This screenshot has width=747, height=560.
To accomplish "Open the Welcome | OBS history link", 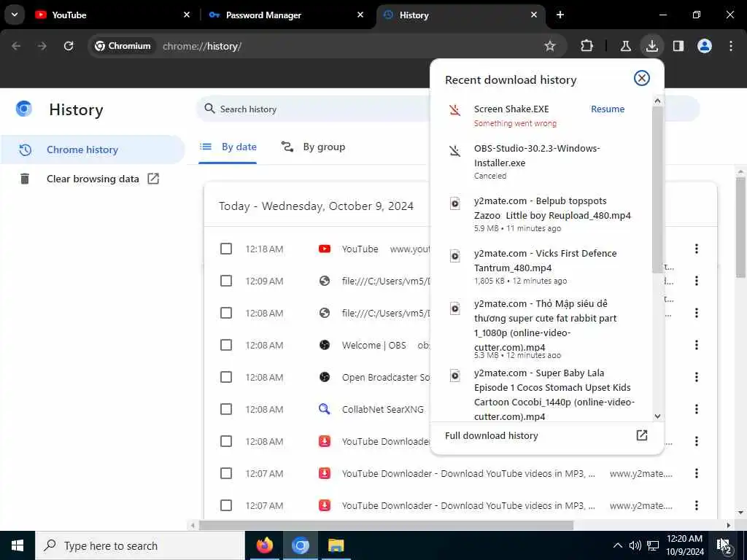I will (x=374, y=345).
